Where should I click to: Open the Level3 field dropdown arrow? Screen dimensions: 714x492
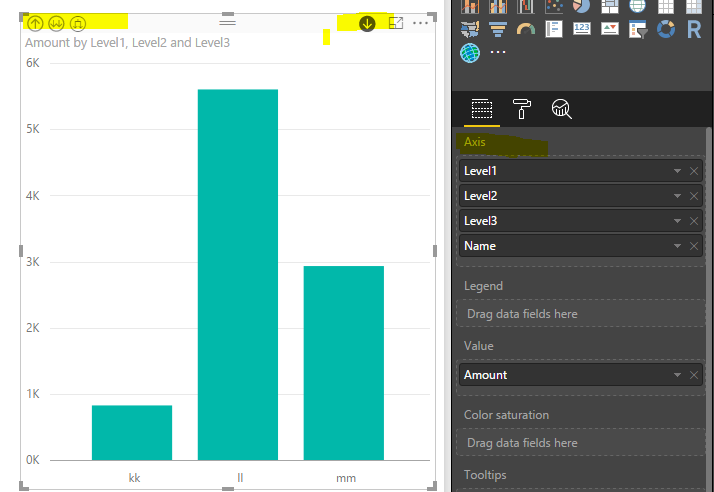(x=677, y=221)
